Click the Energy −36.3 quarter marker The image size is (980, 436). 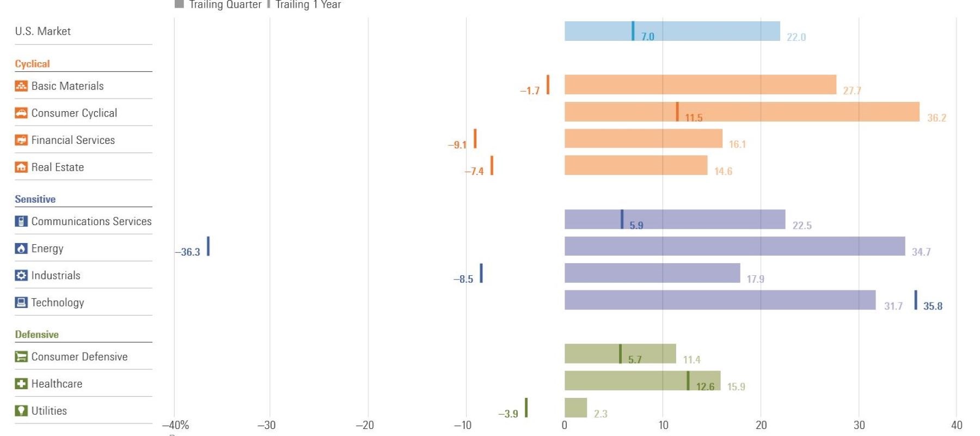tap(209, 246)
